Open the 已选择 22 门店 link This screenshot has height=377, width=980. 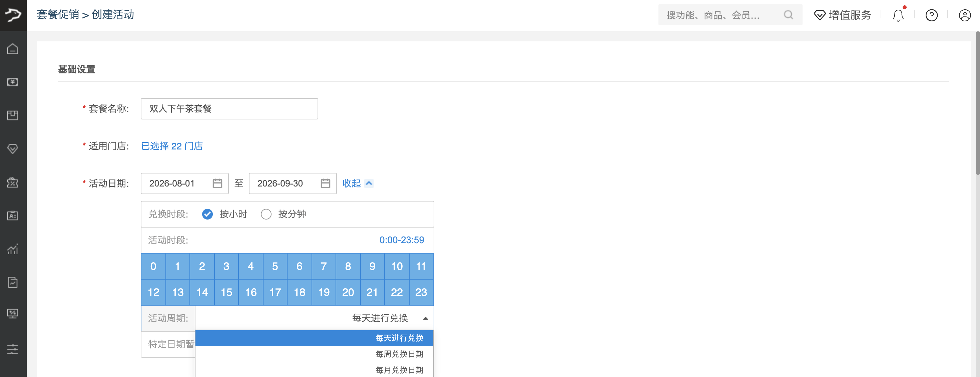[172, 146]
